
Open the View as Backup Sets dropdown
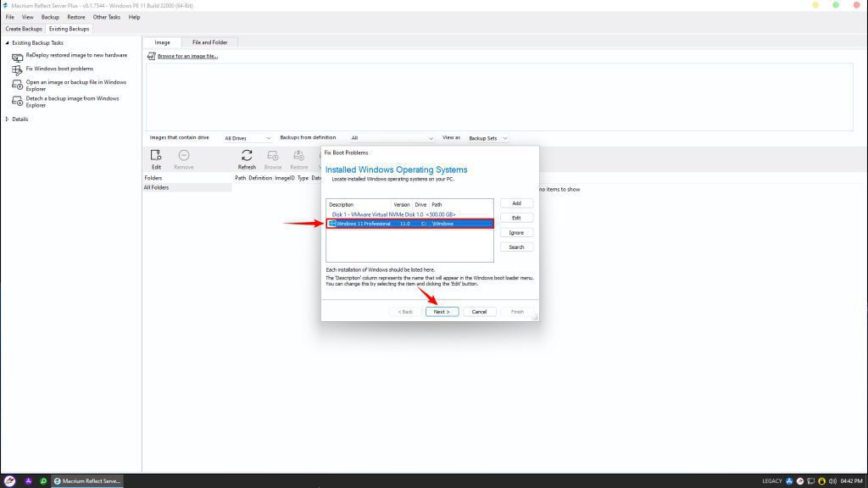click(487, 138)
